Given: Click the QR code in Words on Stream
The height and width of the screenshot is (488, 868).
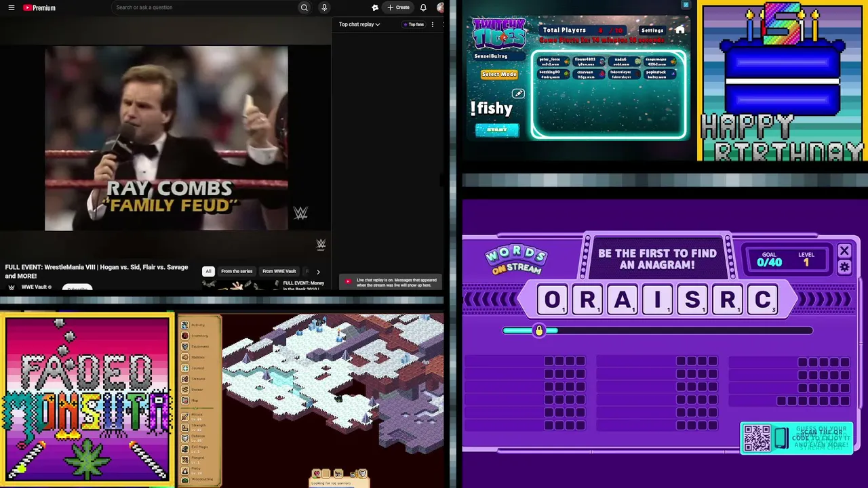Looking at the screenshot, I should click(757, 438).
